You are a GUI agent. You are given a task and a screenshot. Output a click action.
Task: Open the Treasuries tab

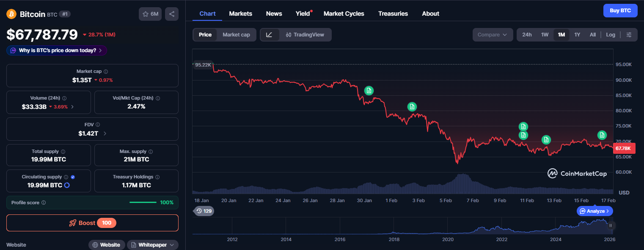tap(393, 14)
